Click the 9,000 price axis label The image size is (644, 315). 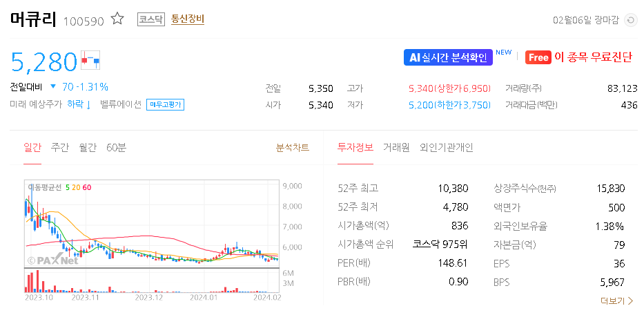[x=293, y=186]
